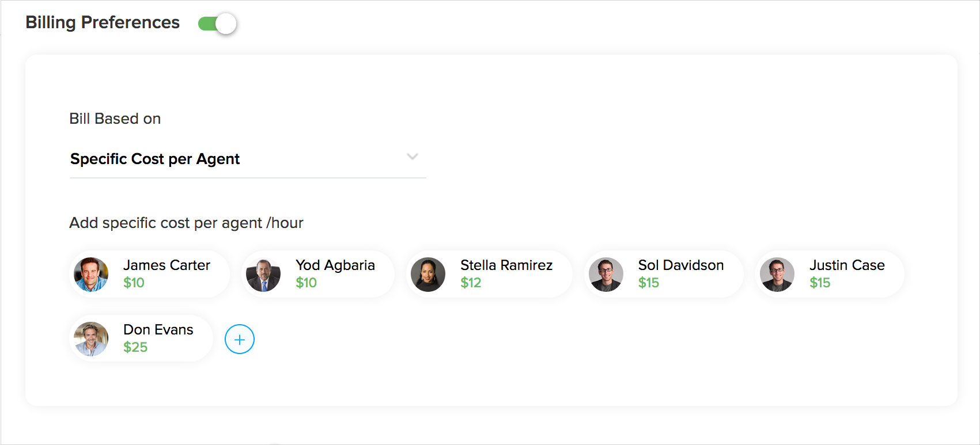Select the Justin Case name label
This screenshot has width=980, height=445.
pos(847,265)
